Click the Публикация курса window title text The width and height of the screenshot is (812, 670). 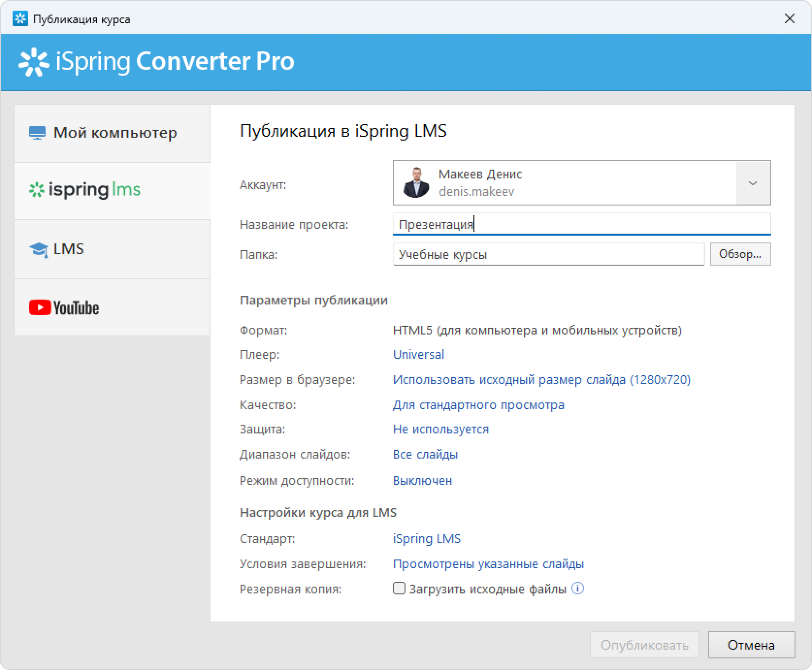click(81, 19)
